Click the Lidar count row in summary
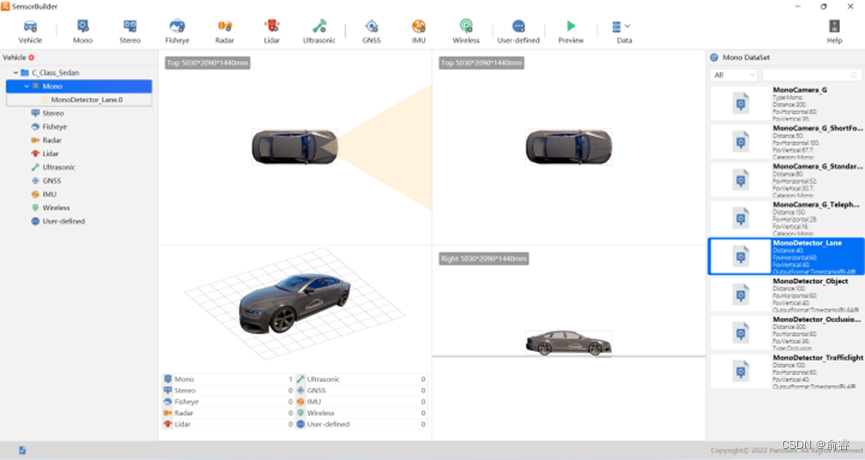The width and height of the screenshot is (865, 460). (x=228, y=424)
